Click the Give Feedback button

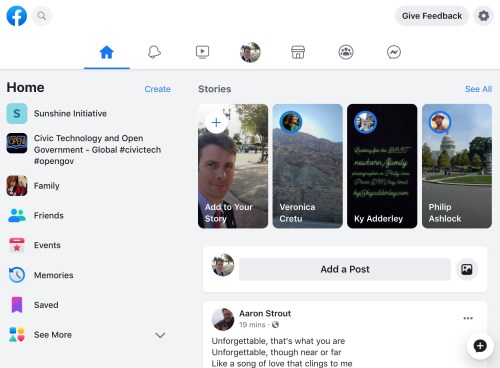point(432,16)
